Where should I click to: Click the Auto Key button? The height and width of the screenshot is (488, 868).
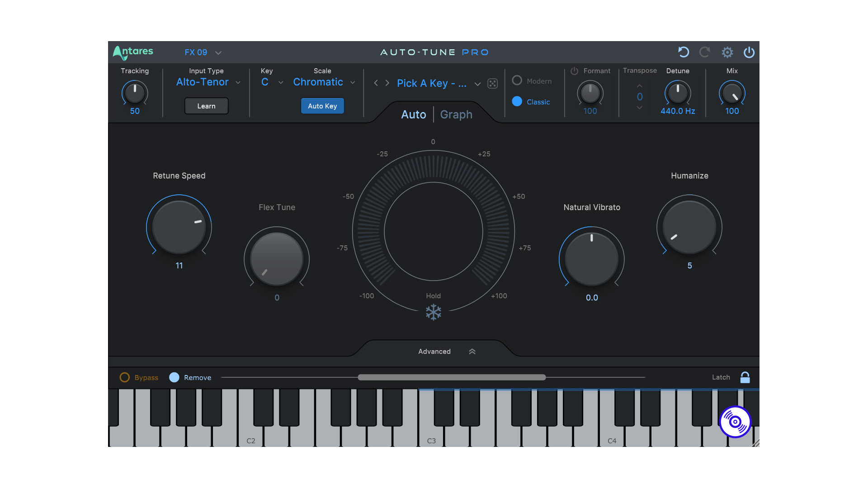click(322, 105)
